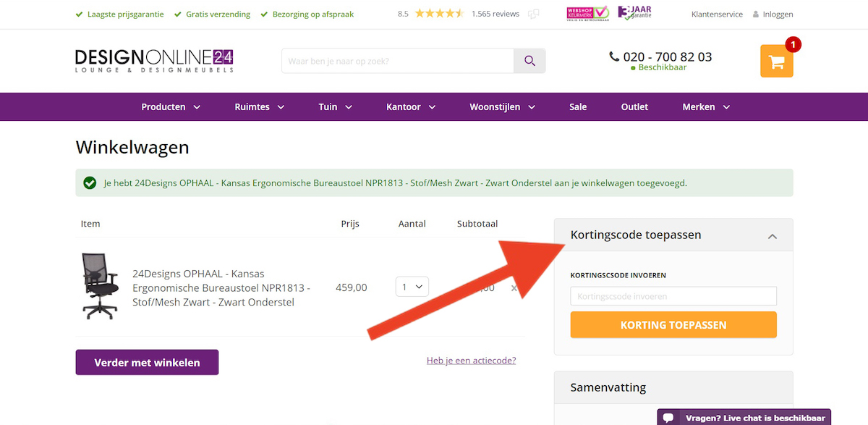Image resolution: width=868 pixels, height=425 pixels.
Task: Click the search magnifier button
Action: pos(529,61)
